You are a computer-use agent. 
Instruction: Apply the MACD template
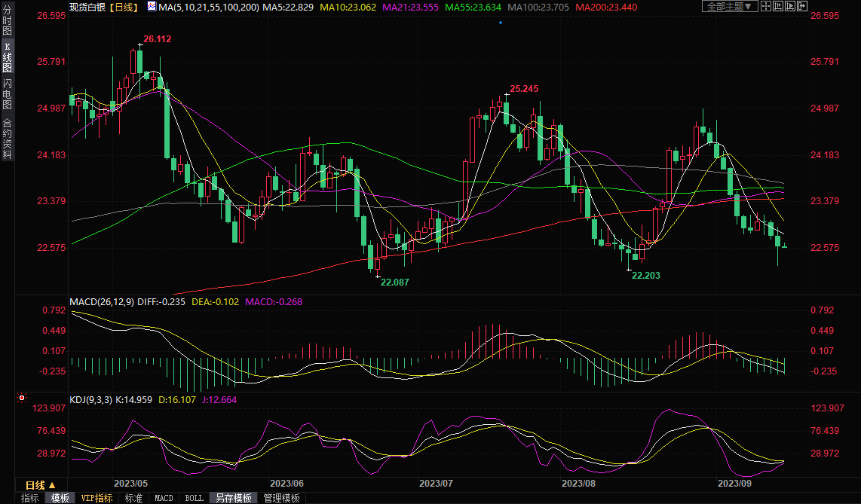pyautogui.click(x=164, y=498)
